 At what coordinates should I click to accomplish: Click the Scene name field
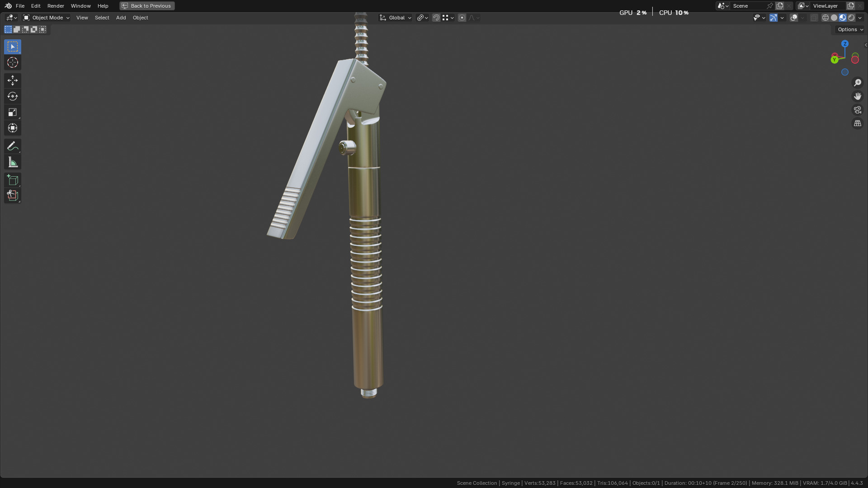[748, 6]
